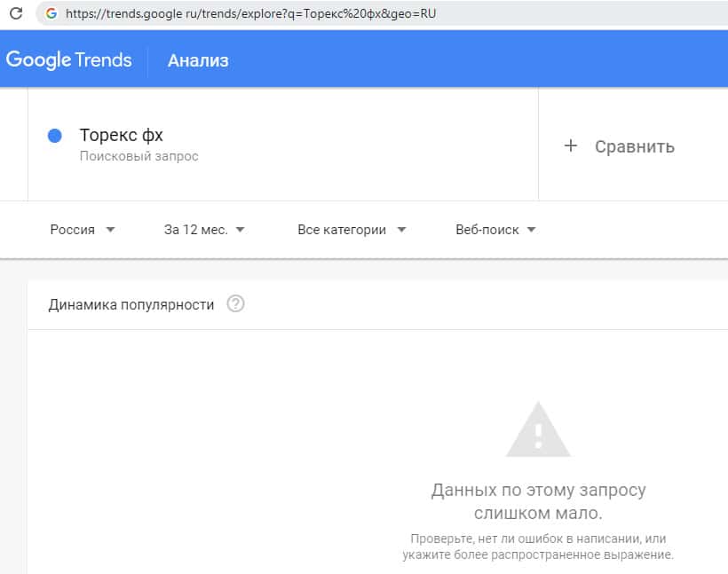Click the Сравнить text to add comparison
728x574 pixels.
[634, 146]
